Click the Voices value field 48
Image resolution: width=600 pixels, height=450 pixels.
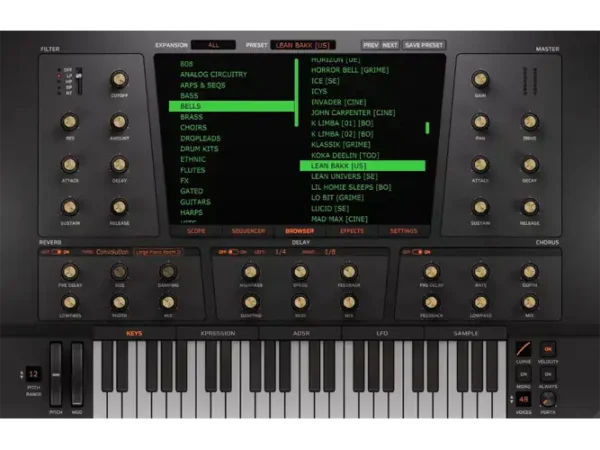click(523, 399)
